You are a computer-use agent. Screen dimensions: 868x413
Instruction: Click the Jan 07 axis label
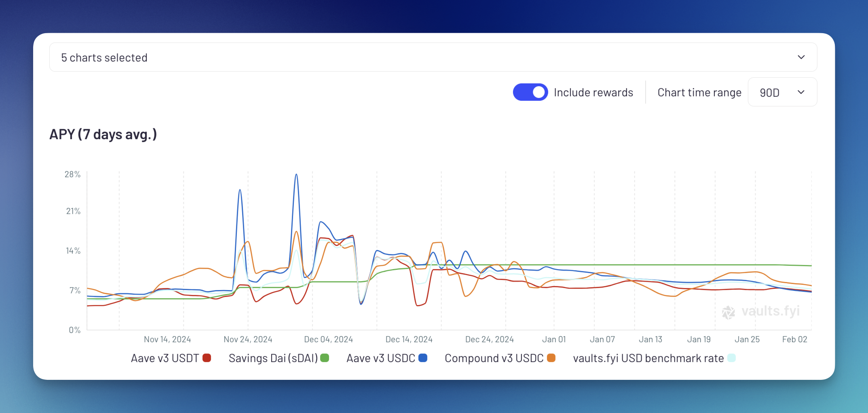[602, 339]
